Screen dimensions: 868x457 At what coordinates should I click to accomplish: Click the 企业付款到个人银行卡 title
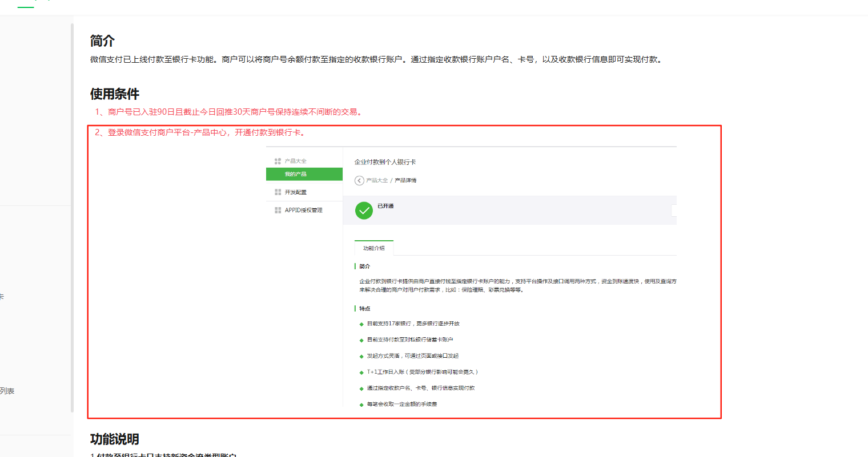pyautogui.click(x=385, y=162)
